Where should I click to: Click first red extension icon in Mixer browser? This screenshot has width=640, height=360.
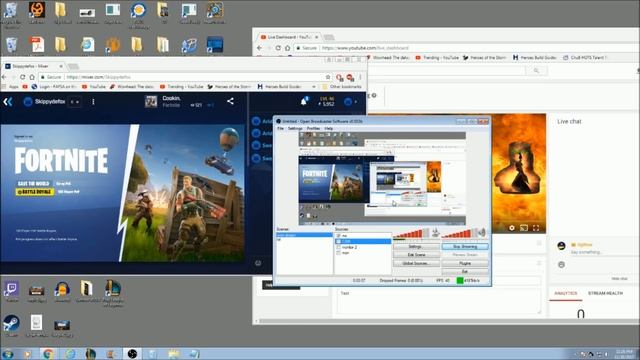[340, 77]
